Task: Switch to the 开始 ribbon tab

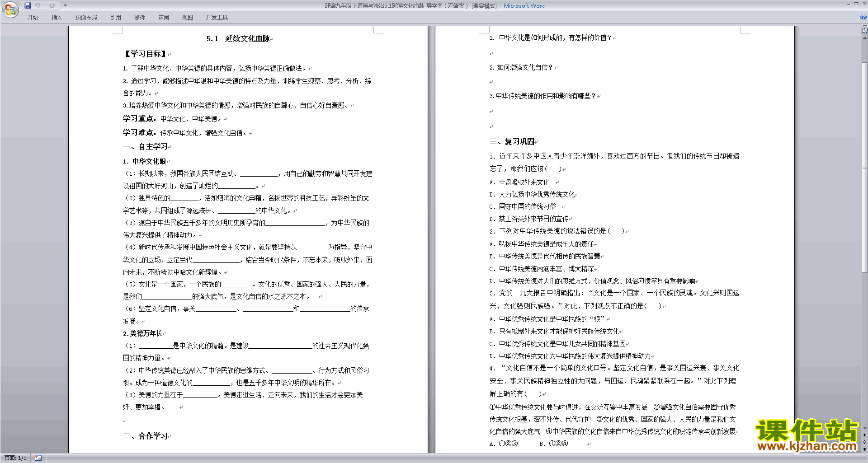Action: (x=33, y=18)
